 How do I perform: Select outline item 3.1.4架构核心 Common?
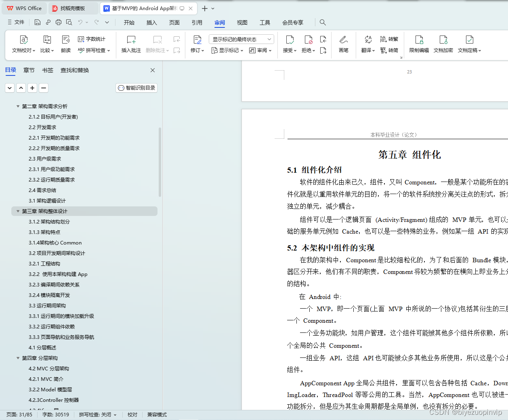click(55, 243)
